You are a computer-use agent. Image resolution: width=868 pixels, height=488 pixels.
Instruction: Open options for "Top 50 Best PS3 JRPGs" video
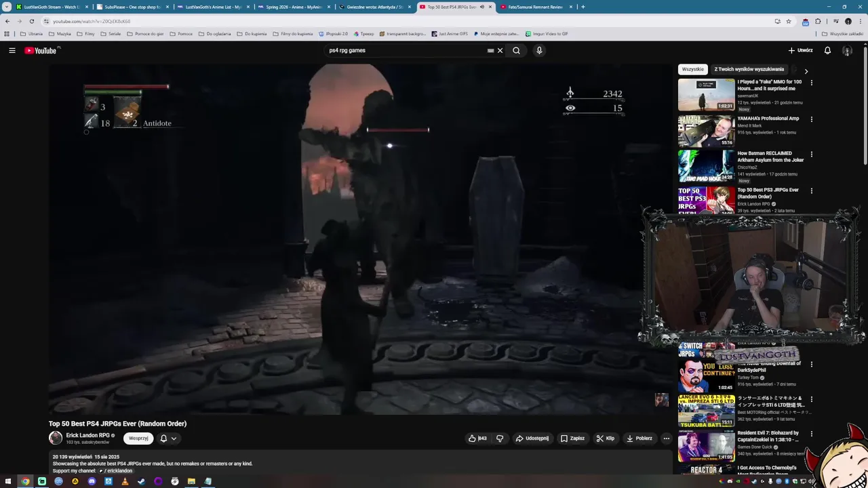pos(811,191)
